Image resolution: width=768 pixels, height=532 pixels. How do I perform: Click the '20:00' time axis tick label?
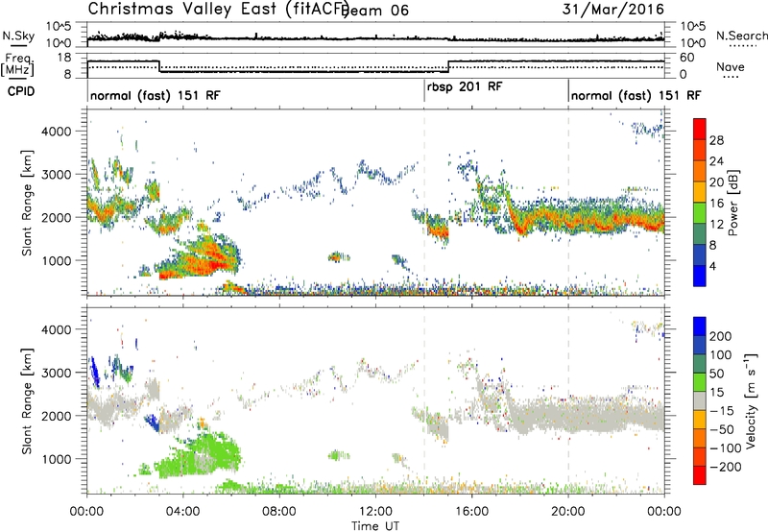(x=568, y=512)
